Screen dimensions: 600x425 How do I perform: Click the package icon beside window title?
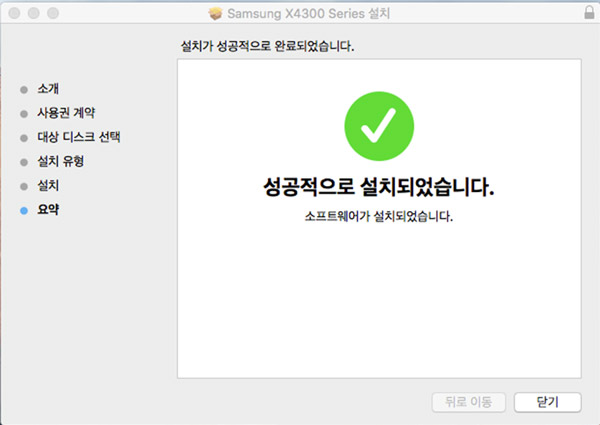(x=215, y=13)
